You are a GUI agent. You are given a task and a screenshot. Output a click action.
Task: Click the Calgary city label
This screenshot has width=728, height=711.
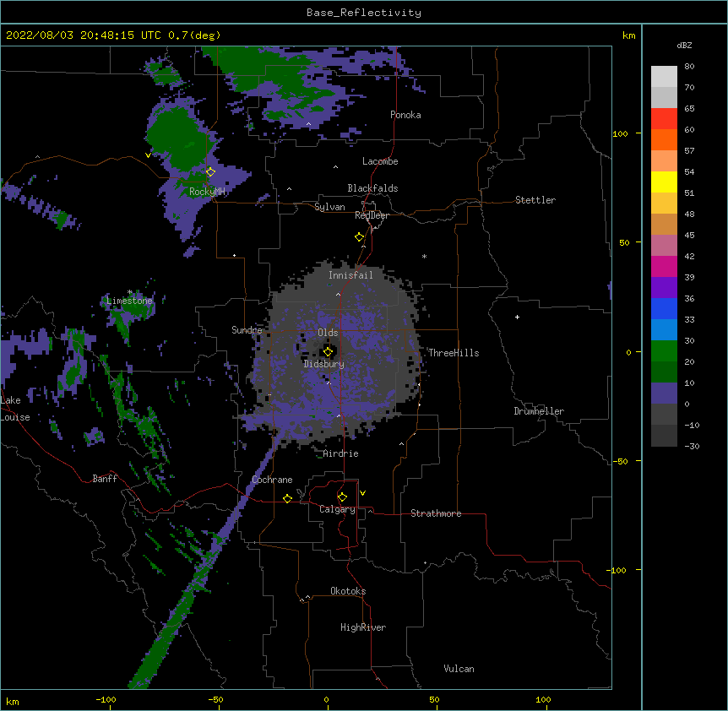[337, 509]
